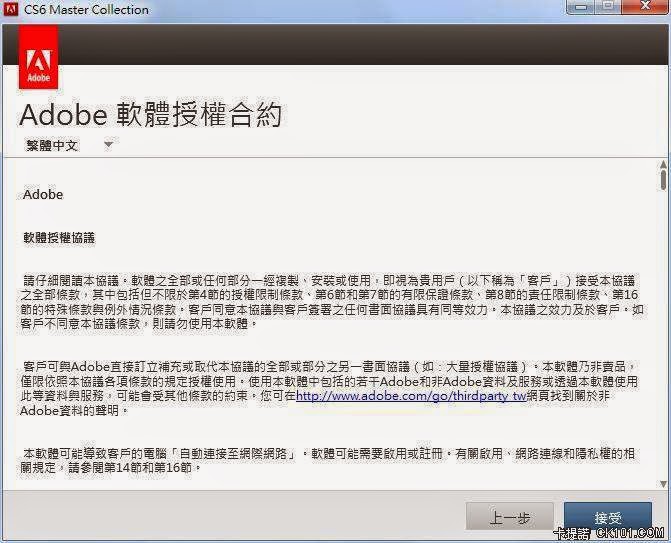Viewport: 671px width, 543px height.
Task: Click the 上一步 back button
Action: 510,518
